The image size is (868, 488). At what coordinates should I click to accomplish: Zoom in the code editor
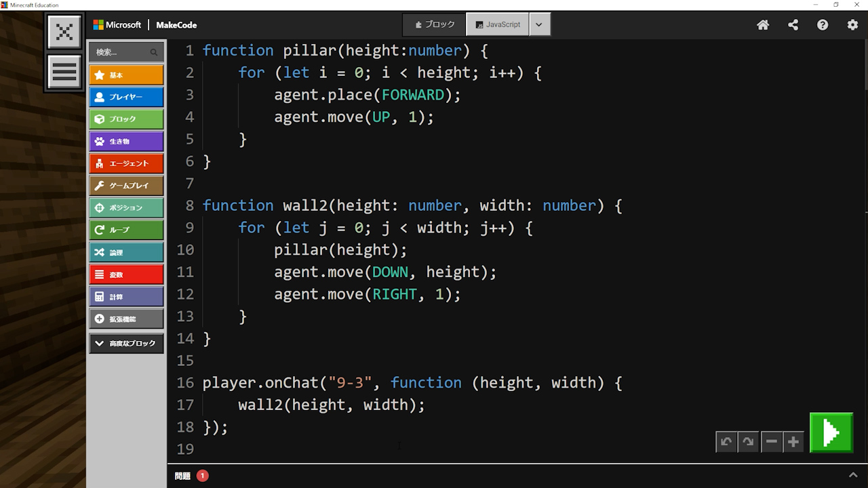[793, 442]
